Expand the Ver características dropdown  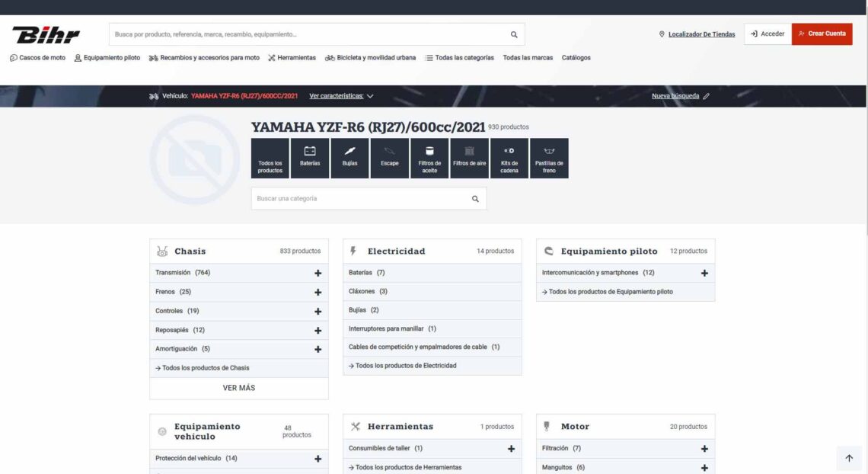(341, 96)
